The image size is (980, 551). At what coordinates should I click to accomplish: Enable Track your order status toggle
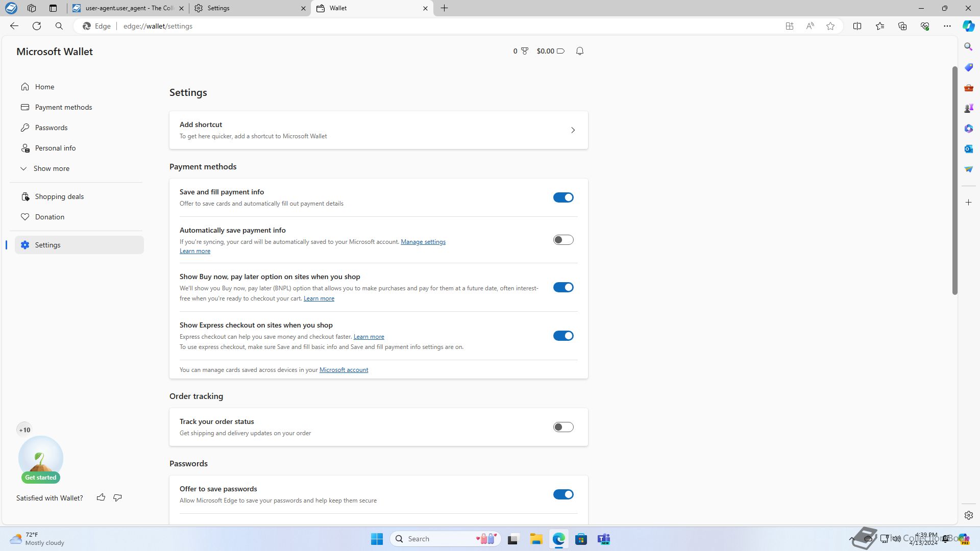click(x=563, y=427)
